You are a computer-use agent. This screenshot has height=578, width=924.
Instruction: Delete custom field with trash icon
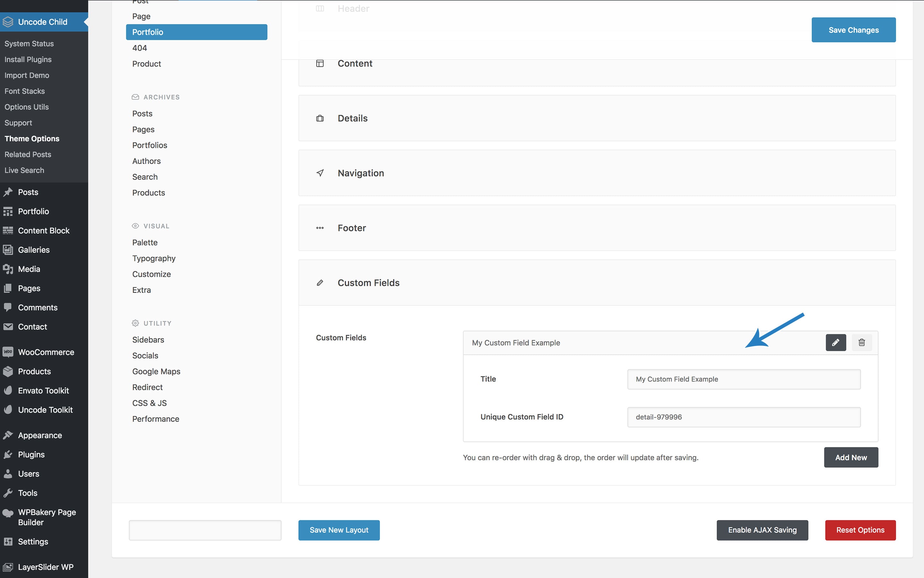tap(861, 342)
